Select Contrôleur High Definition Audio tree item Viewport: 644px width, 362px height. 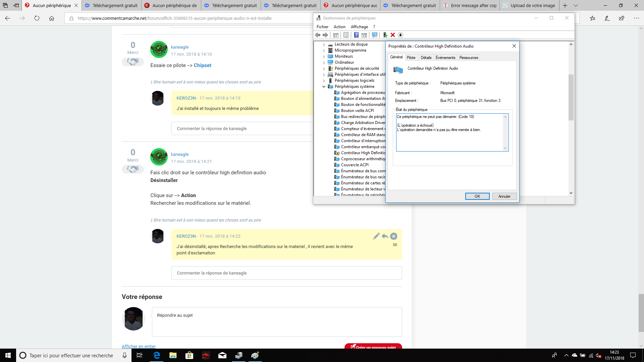[x=363, y=153]
